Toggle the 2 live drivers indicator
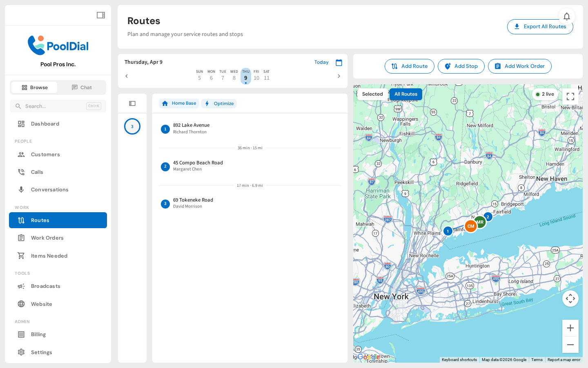This screenshot has height=368, width=588. pyautogui.click(x=545, y=94)
